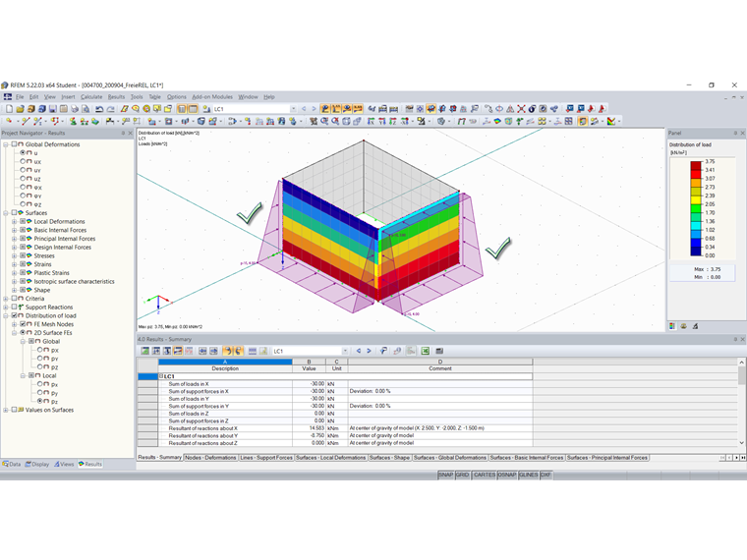Expand the Criteria tree node
Image resolution: width=747 pixels, height=560 pixels.
coord(6,299)
